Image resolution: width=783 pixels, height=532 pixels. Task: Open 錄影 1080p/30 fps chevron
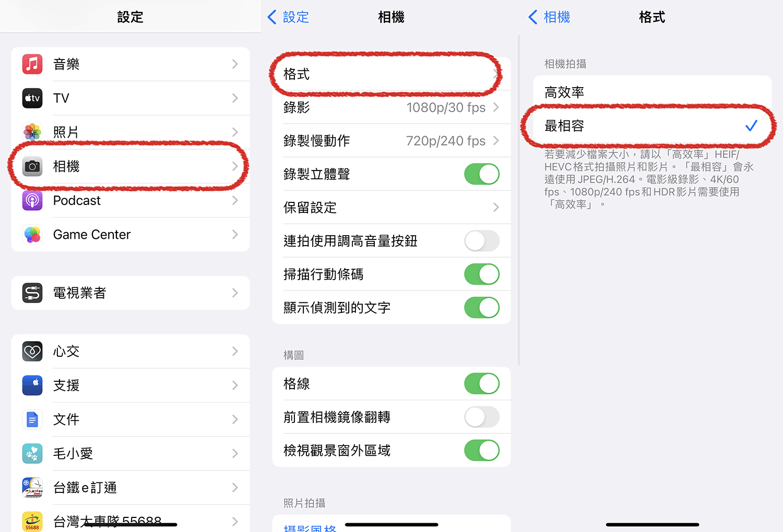click(x=496, y=107)
